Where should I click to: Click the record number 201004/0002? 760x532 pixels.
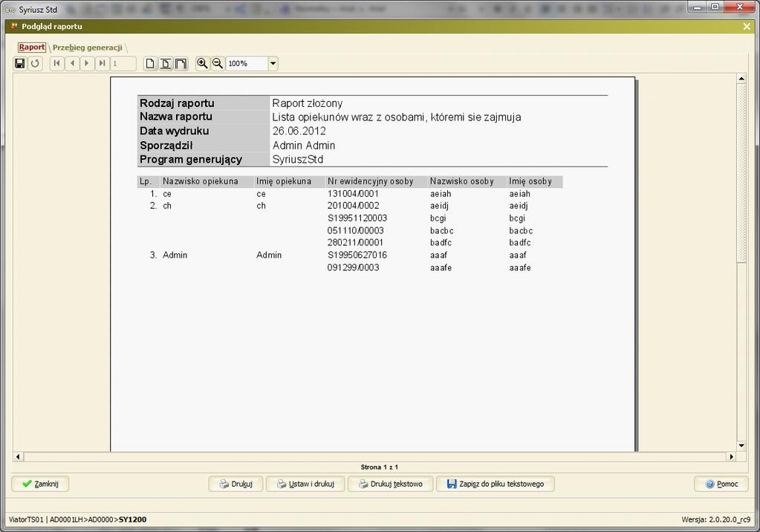353,206
